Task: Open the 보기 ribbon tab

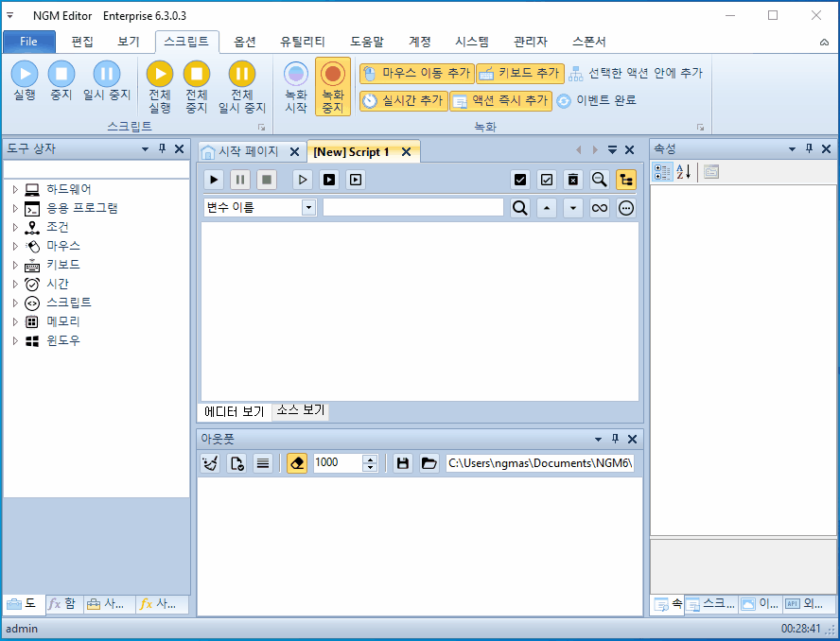Action: [129, 42]
